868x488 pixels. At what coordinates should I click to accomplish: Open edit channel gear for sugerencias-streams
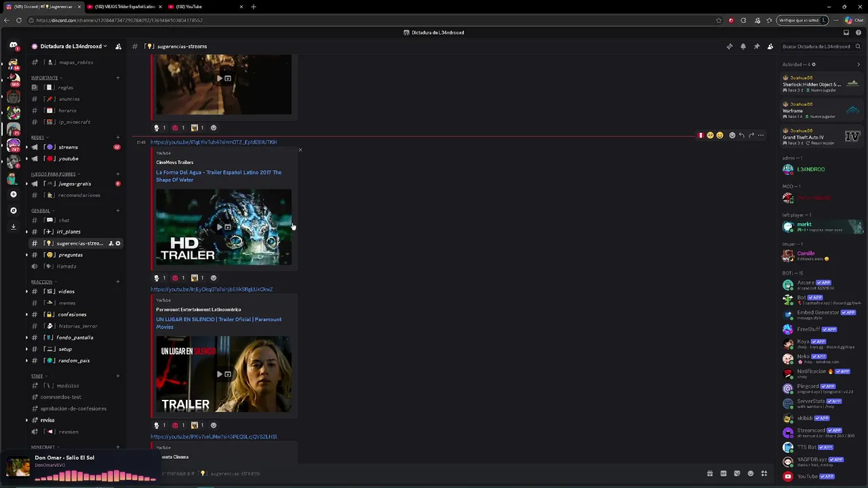click(x=118, y=243)
